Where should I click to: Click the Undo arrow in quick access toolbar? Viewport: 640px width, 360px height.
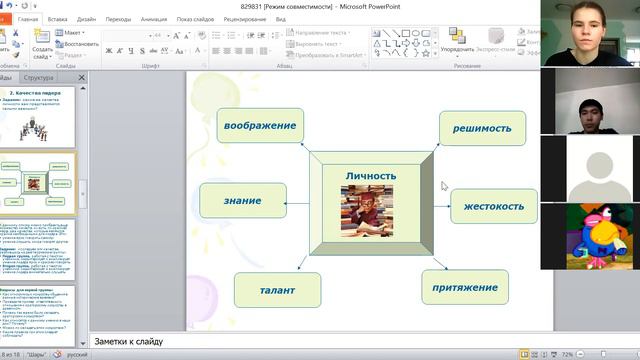click(x=9, y=6)
